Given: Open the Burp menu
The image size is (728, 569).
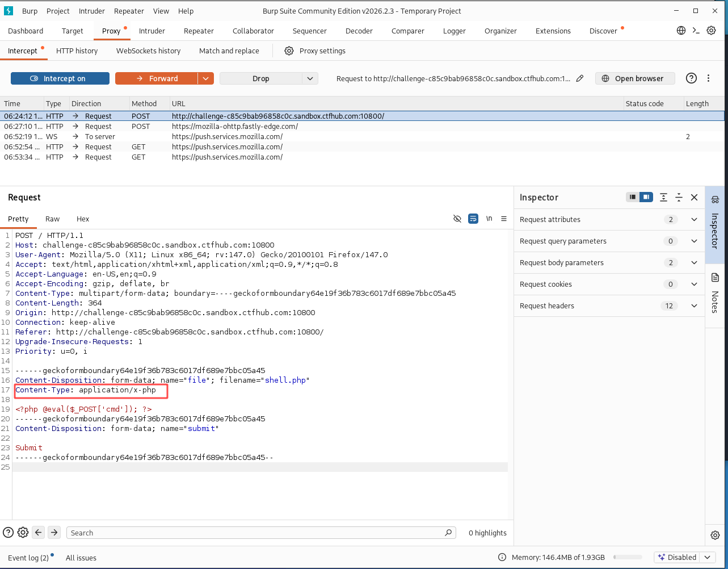Looking at the screenshot, I should (30, 11).
